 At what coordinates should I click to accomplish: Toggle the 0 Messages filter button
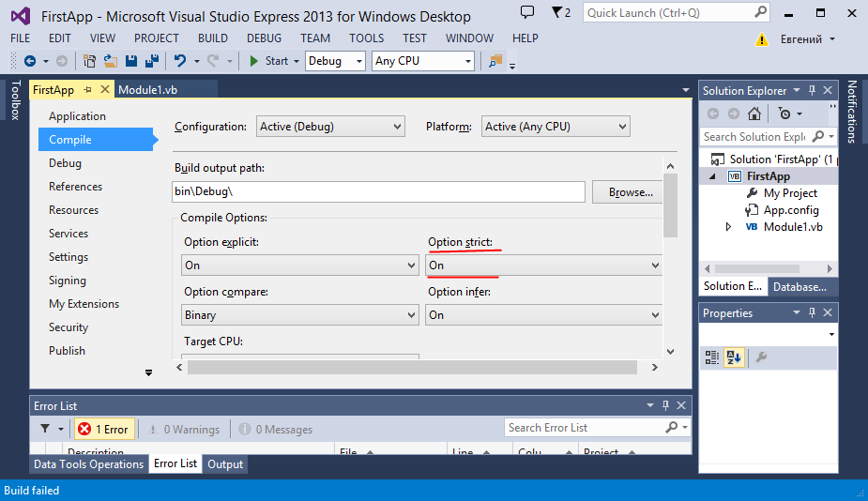tap(276, 429)
